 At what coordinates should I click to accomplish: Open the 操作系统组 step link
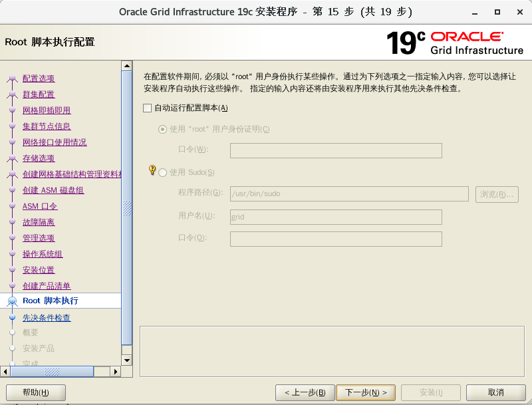coord(43,254)
